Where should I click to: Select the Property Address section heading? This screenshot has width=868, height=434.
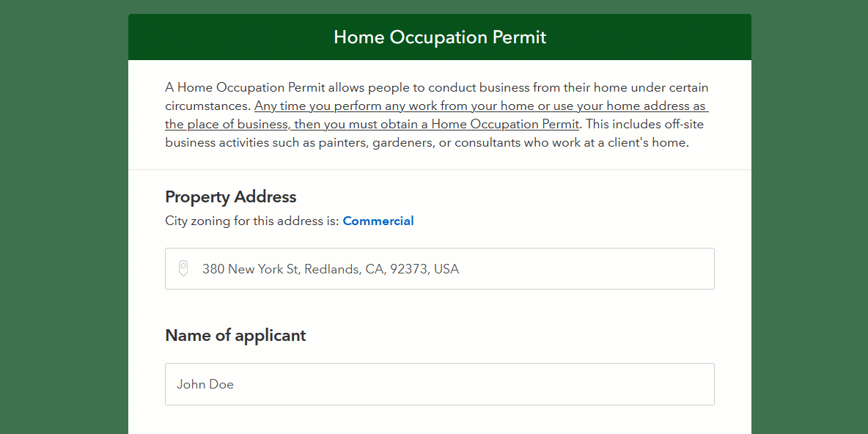click(231, 196)
